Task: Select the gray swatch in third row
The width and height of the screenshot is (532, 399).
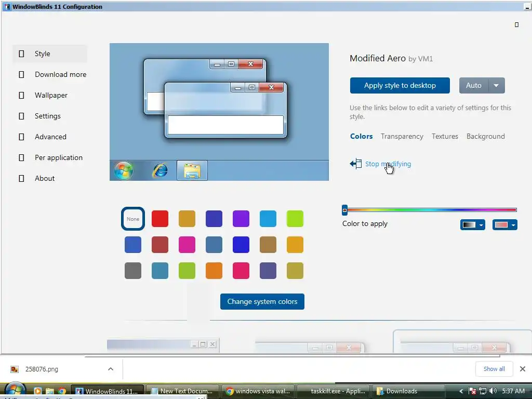Action: click(133, 271)
